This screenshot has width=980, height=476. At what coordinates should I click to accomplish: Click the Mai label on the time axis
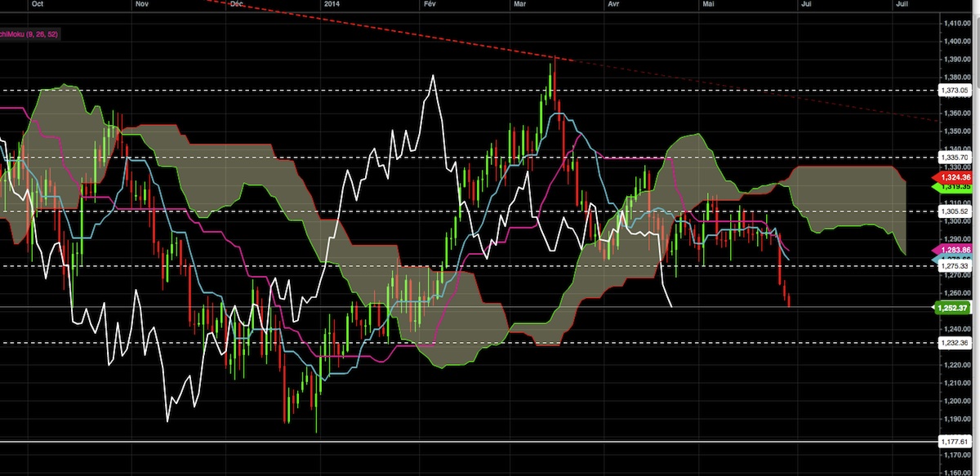click(709, 4)
